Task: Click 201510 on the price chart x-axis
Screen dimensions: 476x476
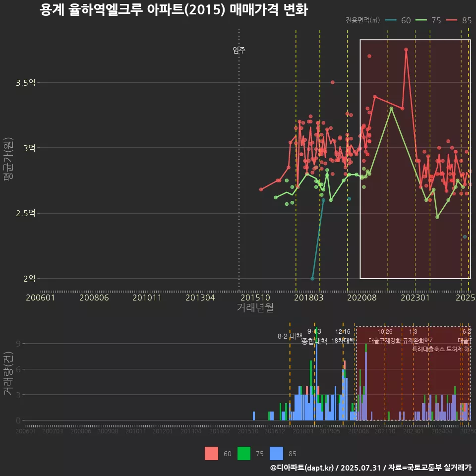Action: click(x=255, y=297)
